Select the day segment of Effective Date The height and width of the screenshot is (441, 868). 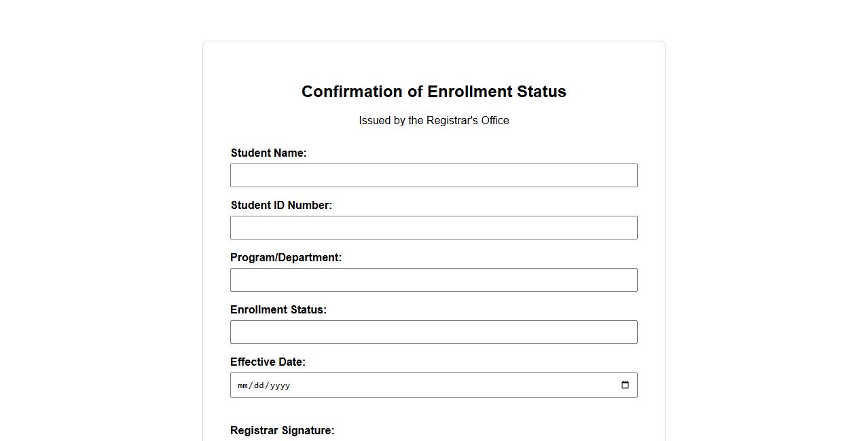point(258,385)
